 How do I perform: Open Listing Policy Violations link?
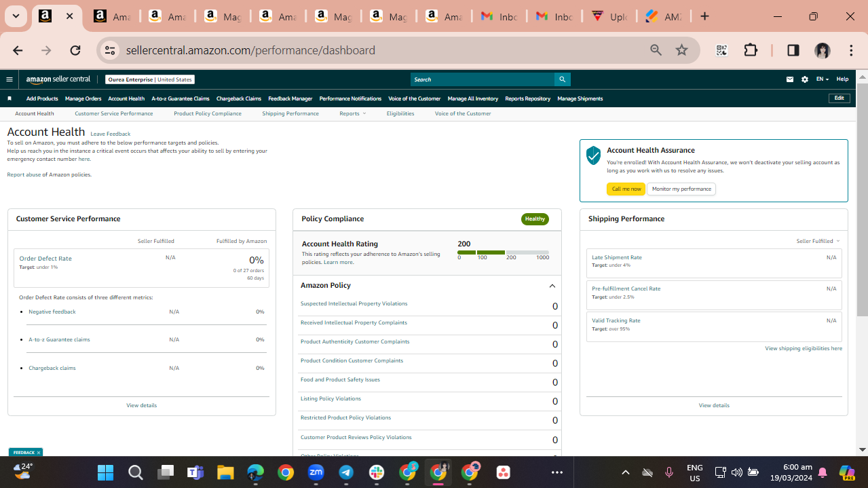[x=331, y=398]
